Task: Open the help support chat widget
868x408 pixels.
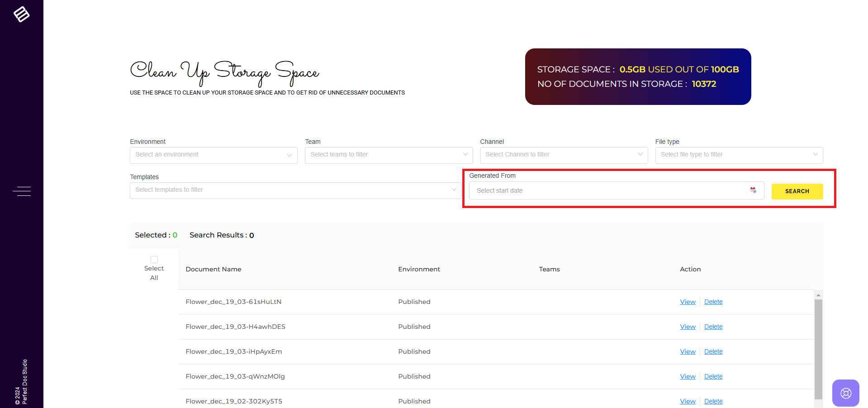Action: pyautogui.click(x=845, y=393)
